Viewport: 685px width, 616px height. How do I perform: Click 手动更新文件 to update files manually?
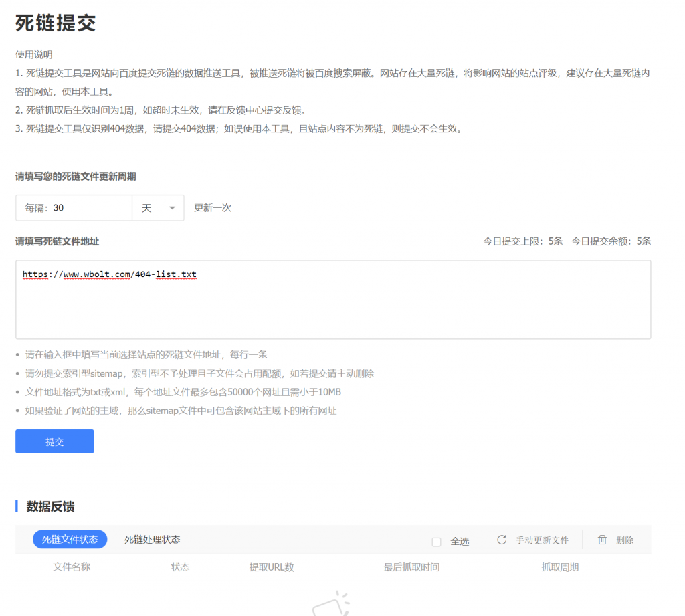pos(535,540)
